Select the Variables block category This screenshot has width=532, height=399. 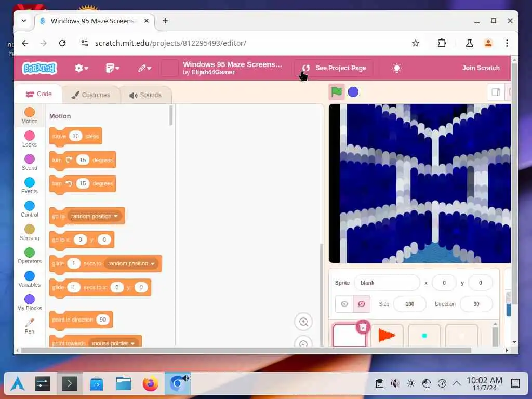click(30, 280)
